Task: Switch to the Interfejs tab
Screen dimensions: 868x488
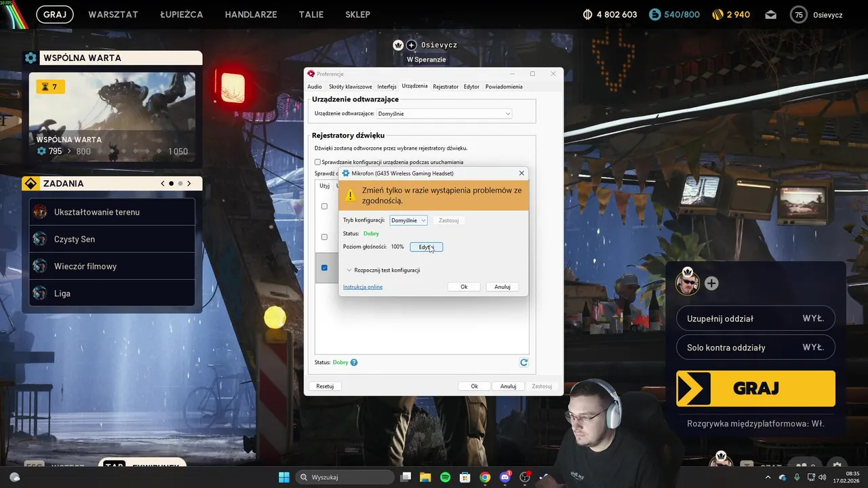Action: [x=387, y=87]
